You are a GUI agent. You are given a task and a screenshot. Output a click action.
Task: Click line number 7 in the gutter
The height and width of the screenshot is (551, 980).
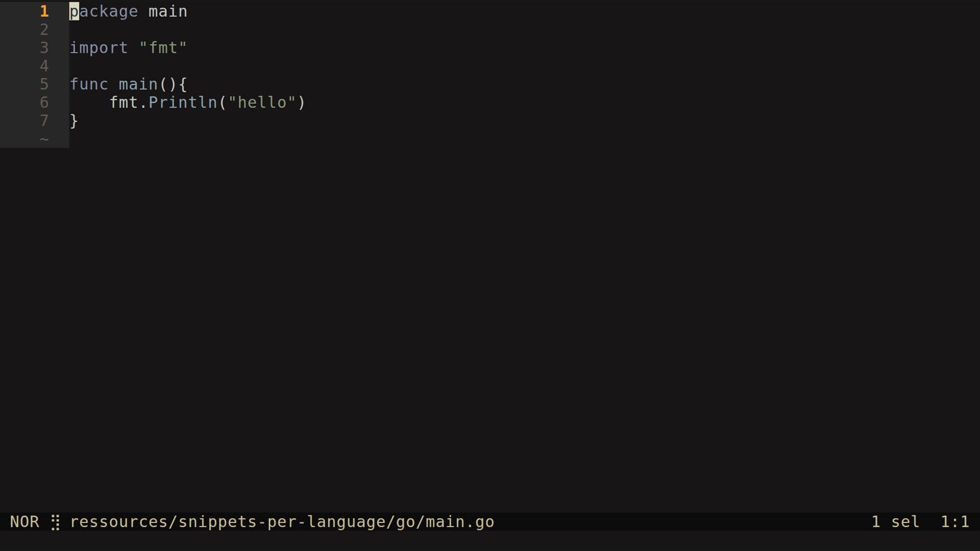pyautogui.click(x=44, y=121)
